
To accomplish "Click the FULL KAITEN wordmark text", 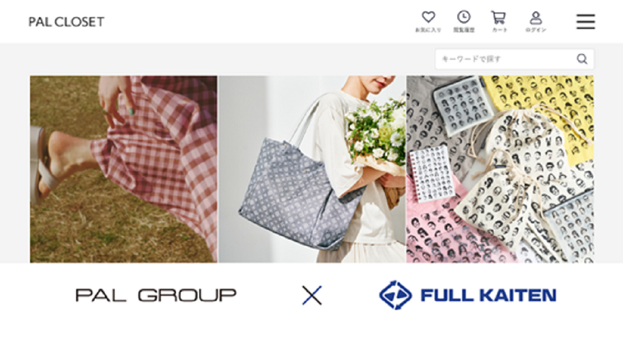I will (488, 295).
